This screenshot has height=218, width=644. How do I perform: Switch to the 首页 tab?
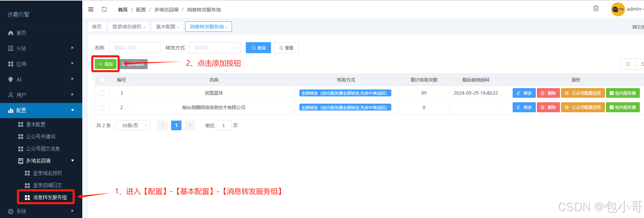97,27
